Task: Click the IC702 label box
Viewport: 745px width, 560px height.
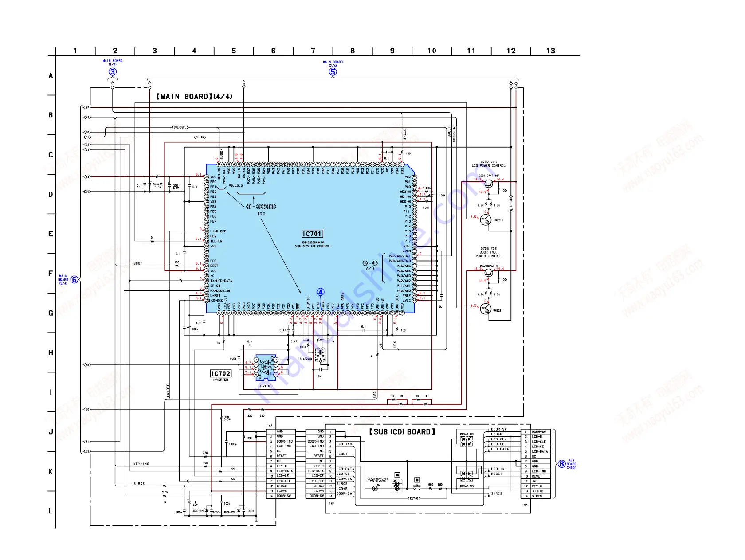Action: [221, 373]
